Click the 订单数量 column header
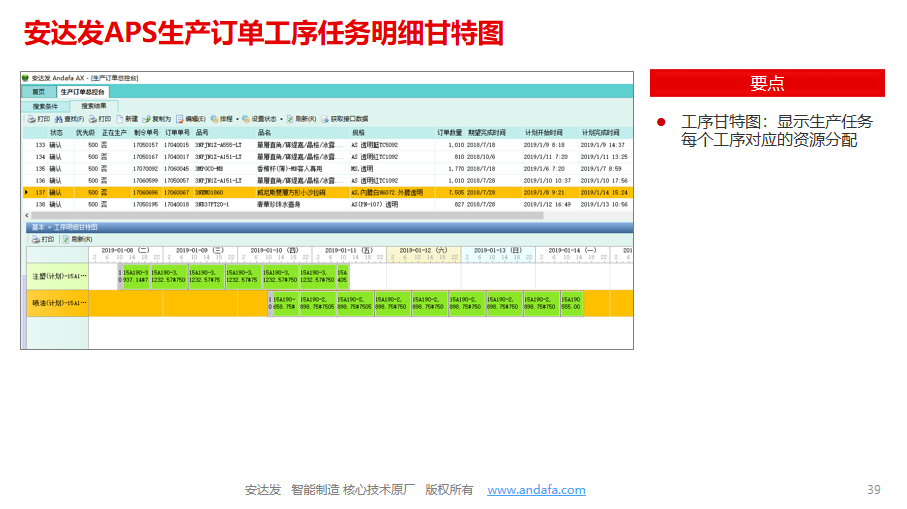Viewport: 907px width, 509px height. [x=450, y=132]
